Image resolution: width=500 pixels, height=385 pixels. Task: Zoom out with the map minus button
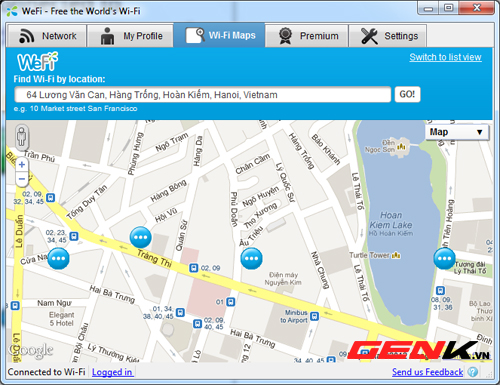click(22, 179)
